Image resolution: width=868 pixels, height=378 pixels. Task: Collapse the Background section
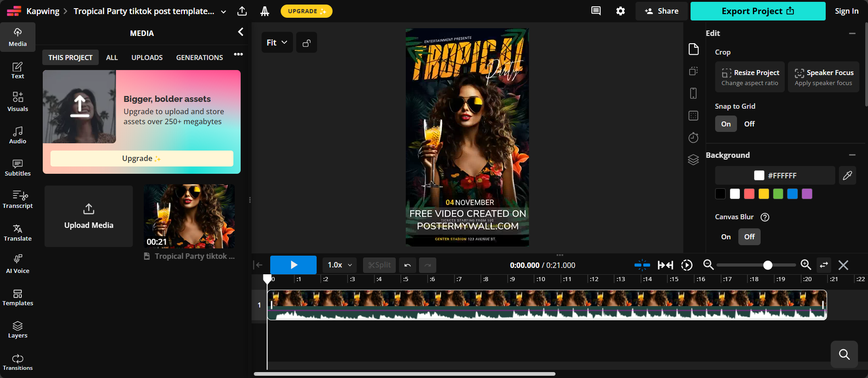pyautogui.click(x=852, y=155)
